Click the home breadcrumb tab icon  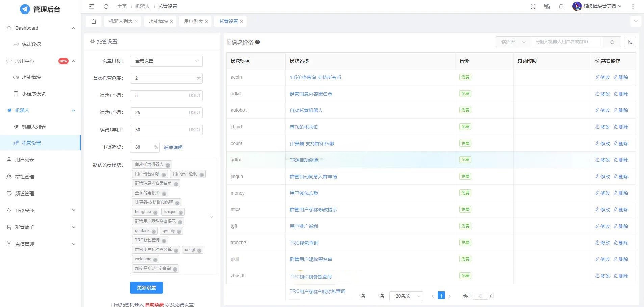[x=94, y=21]
